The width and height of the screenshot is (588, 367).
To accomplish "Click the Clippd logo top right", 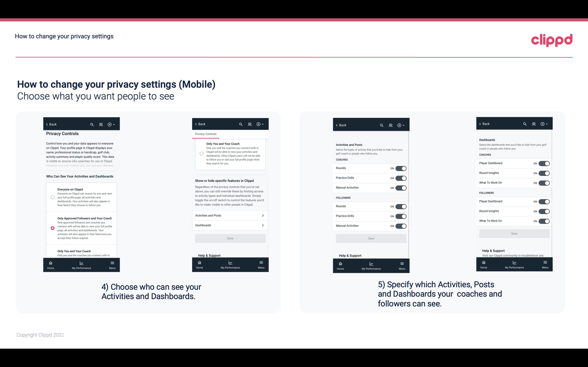I will click(552, 39).
